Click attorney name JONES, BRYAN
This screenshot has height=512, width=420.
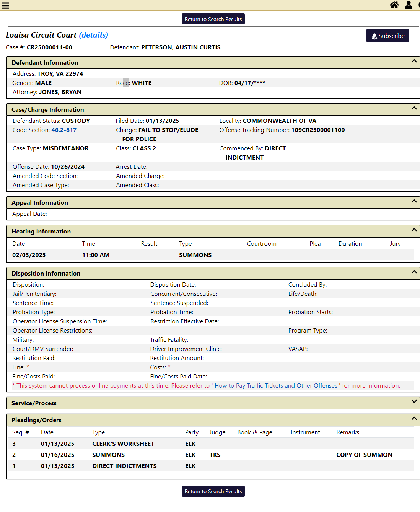[60, 92]
